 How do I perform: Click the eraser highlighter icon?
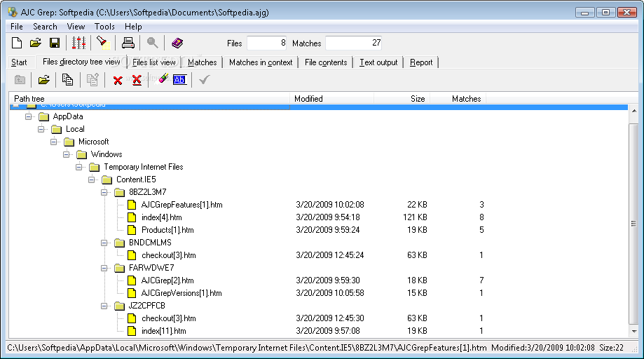coord(163,79)
